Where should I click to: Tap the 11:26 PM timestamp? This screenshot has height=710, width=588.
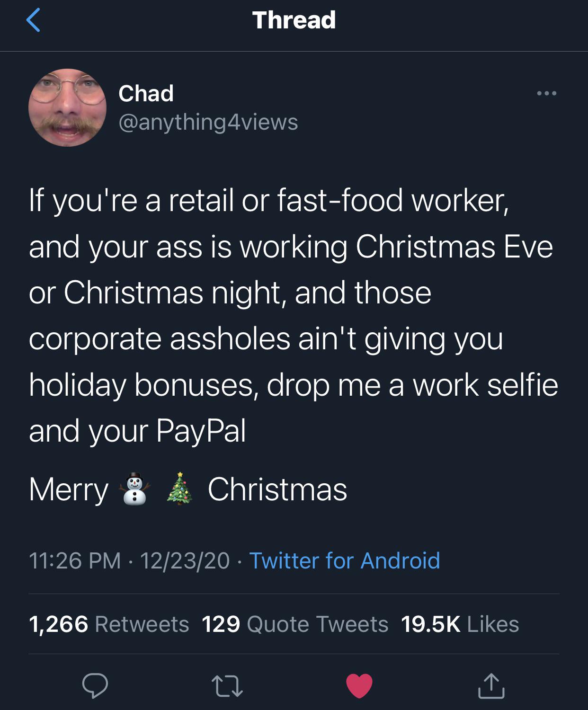pos(75,561)
